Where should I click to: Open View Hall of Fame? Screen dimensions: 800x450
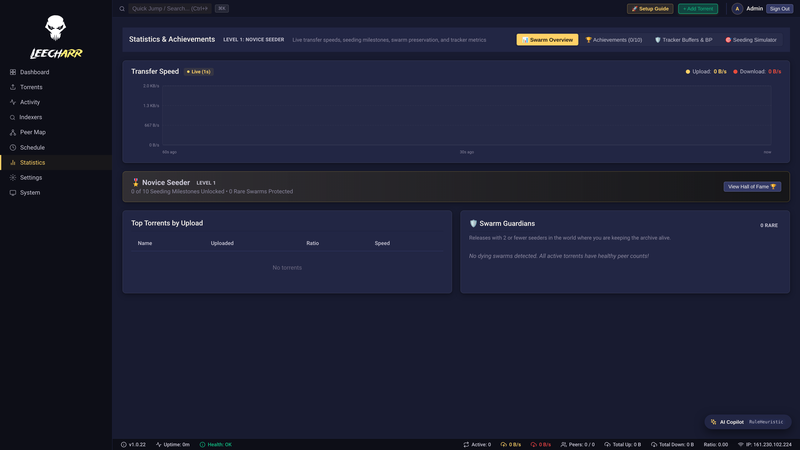click(752, 187)
